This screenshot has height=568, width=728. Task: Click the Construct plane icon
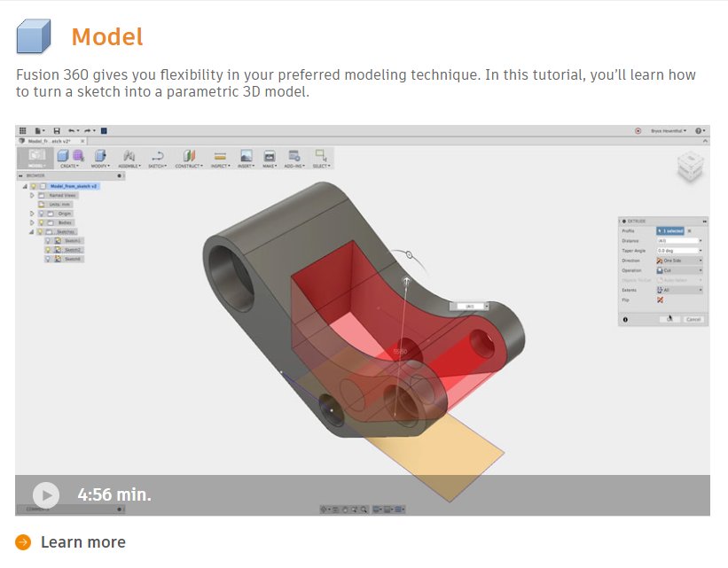click(x=189, y=155)
